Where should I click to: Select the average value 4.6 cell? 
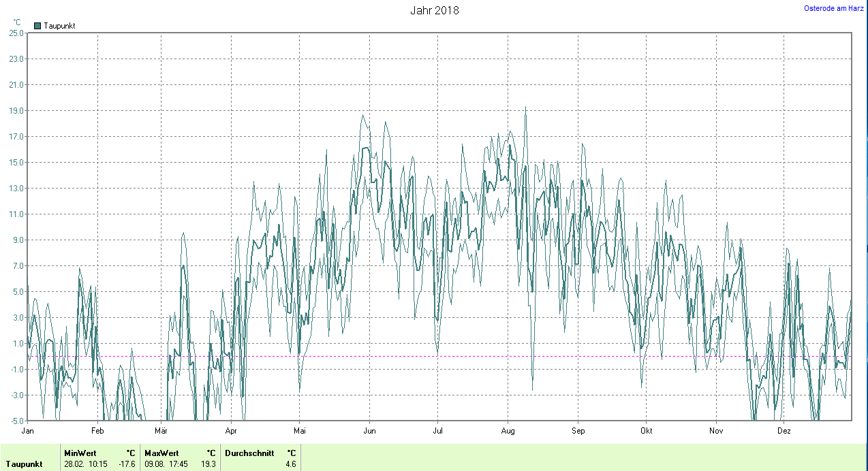(x=290, y=464)
